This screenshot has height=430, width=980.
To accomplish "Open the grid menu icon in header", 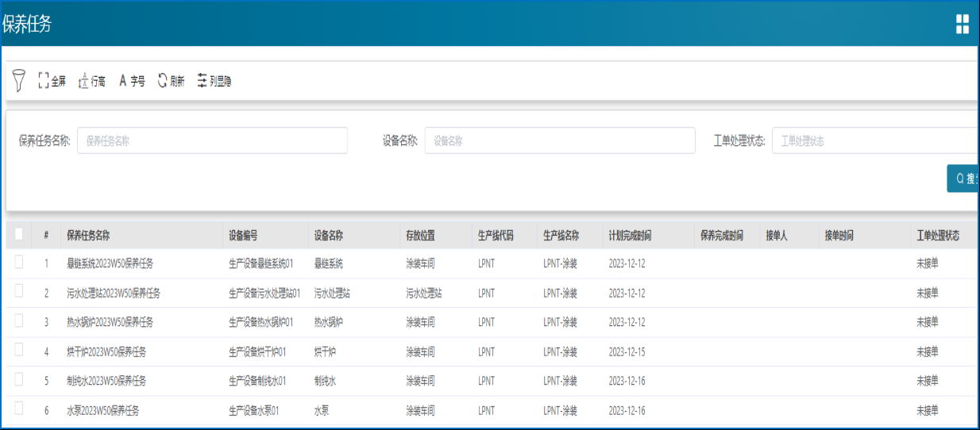I will point(962,24).
